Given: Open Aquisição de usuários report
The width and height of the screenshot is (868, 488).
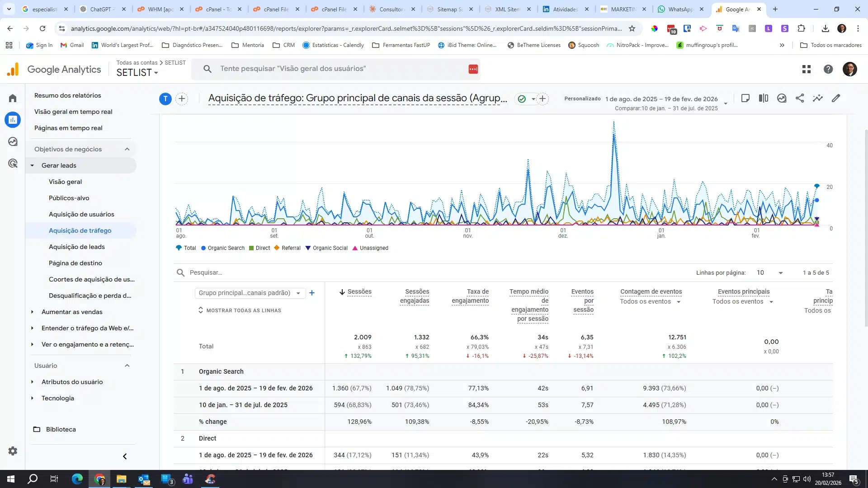Looking at the screenshot, I should [81, 214].
